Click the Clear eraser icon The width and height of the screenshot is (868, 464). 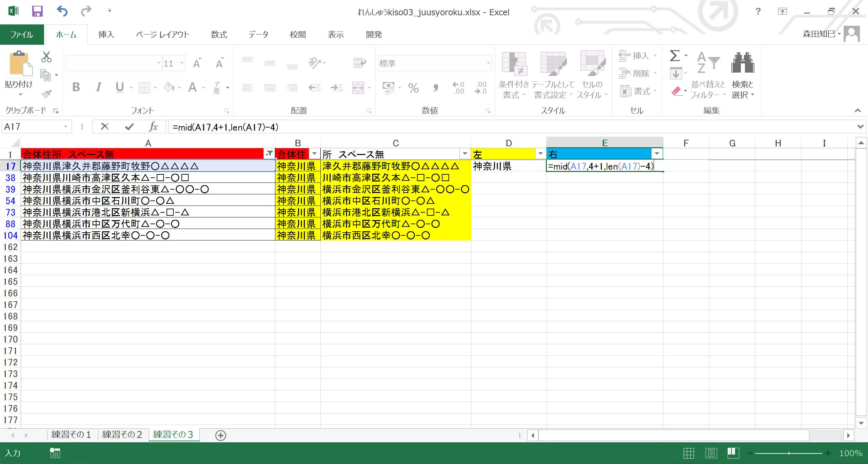tap(676, 91)
